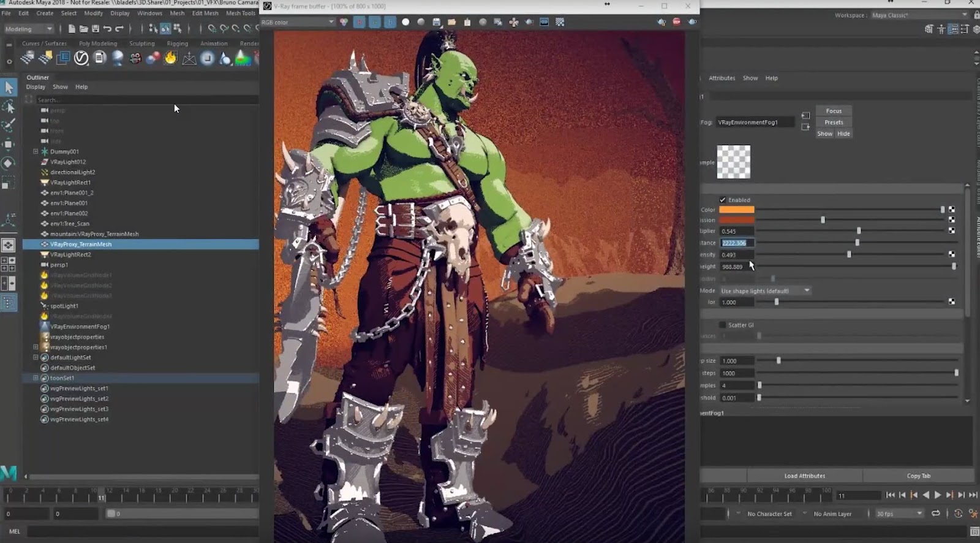The image size is (980, 543).
Task: Open the Mesh Tools menu
Action: pyautogui.click(x=240, y=13)
